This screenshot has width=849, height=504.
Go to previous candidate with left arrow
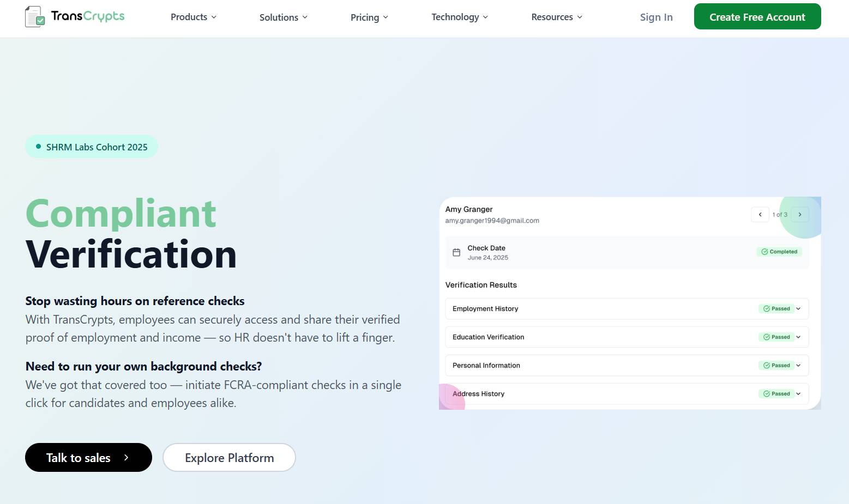click(760, 215)
